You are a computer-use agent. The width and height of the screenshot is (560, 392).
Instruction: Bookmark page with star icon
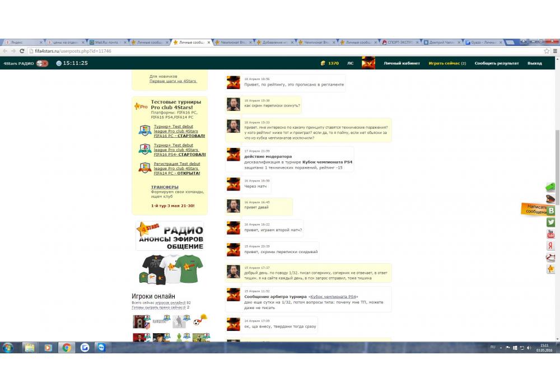(547, 51)
